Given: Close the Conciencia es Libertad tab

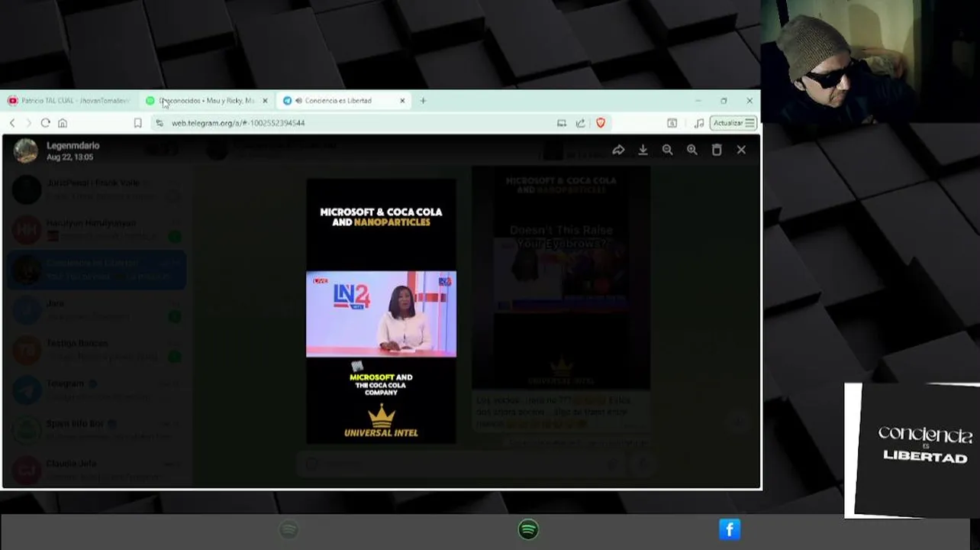Looking at the screenshot, I should click(402, 101).
